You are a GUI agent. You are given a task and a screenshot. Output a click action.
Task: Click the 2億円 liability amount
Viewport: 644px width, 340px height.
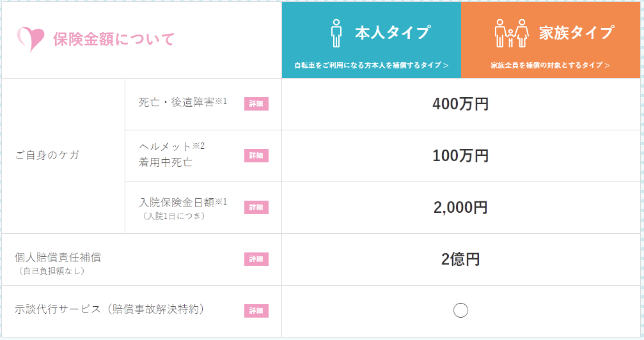coord(460,259)
